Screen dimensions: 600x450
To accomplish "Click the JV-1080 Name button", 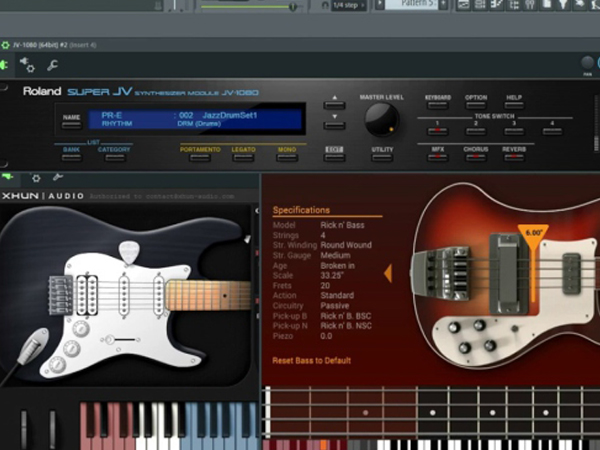I will pyautogui.click(x=71, y=125).
